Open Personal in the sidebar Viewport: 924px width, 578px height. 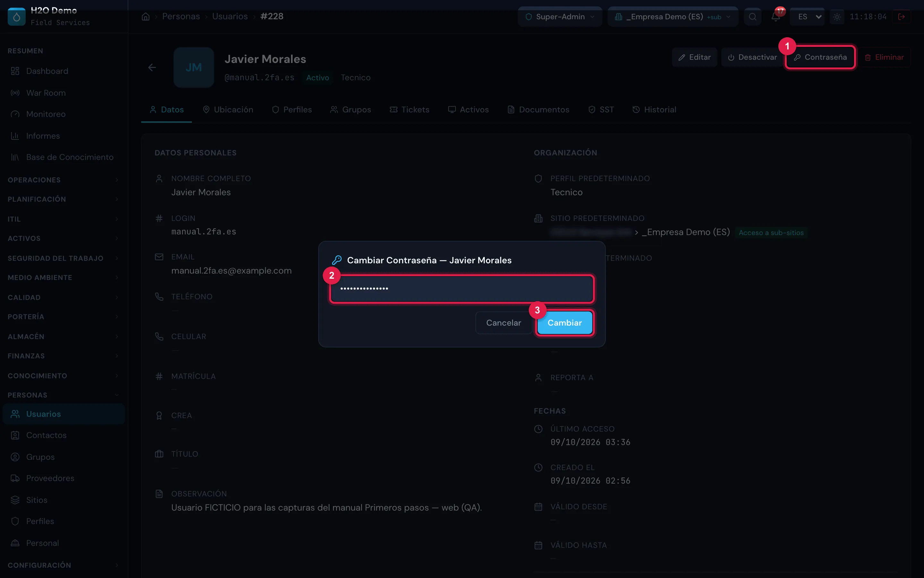click(x=64, y=543)
